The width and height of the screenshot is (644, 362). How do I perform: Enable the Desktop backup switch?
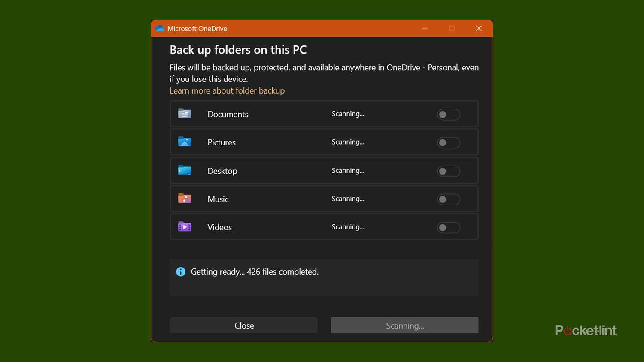448,171
